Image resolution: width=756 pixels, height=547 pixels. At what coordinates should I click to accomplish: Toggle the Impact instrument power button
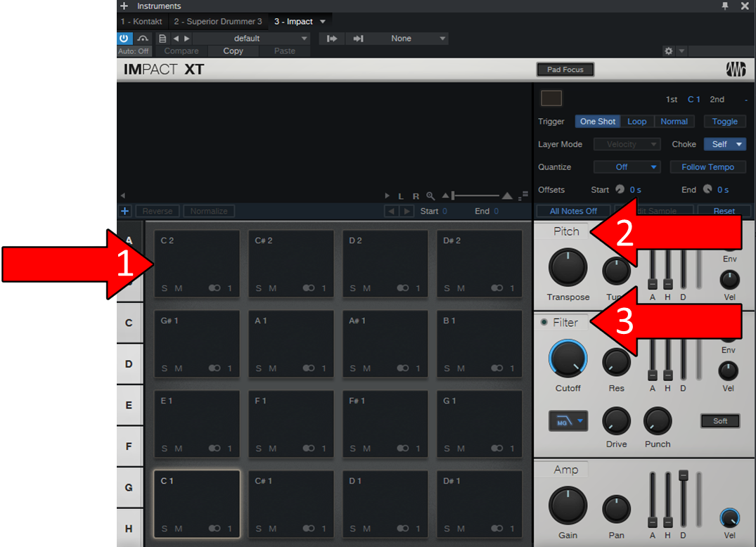(124, 38)
